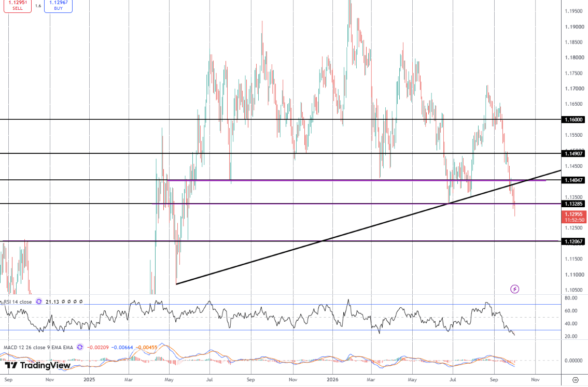
Task: Select the 1.16000 horizontal line price label
Action: 573,120
